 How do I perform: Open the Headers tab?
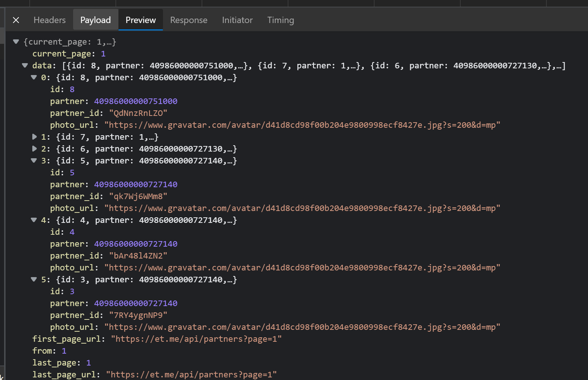tap(50, 20)
